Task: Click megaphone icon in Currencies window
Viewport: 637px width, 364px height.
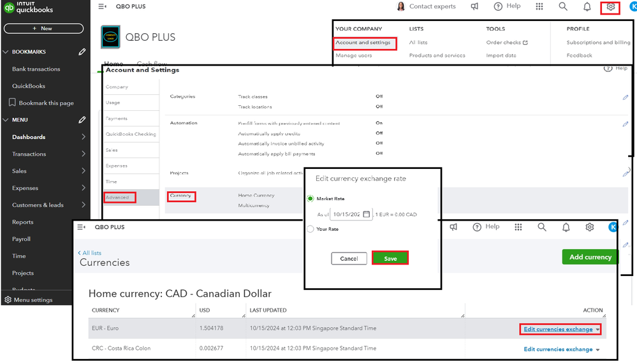Action: 453,227
